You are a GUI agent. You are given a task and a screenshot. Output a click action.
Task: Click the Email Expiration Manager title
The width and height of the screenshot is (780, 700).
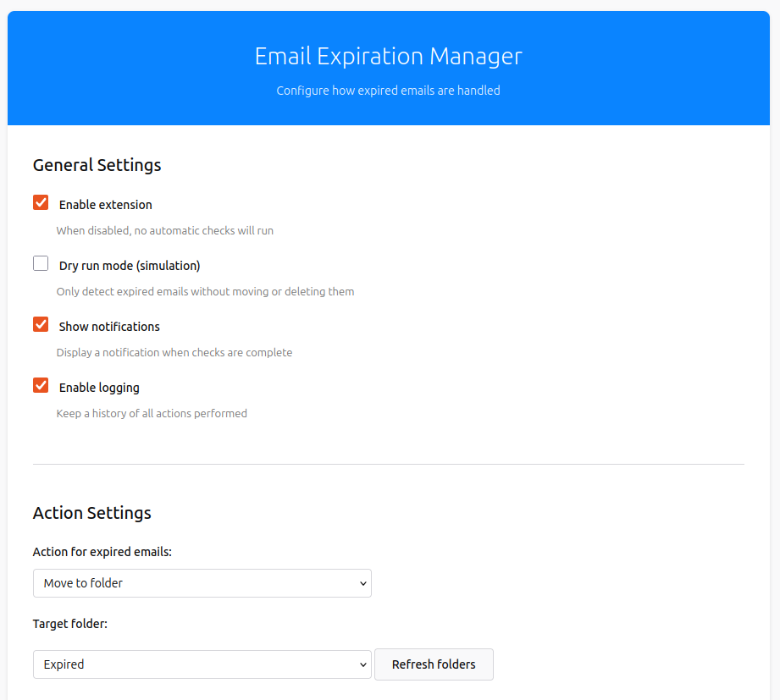[x=388, y=56]
